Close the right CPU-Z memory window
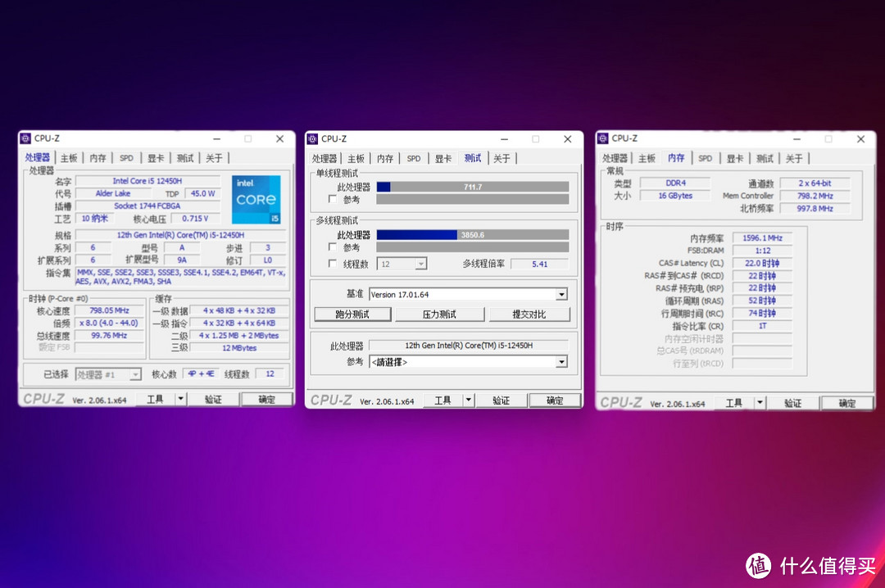Viewport: 885px width, 588px height. [x=860, y=139]
